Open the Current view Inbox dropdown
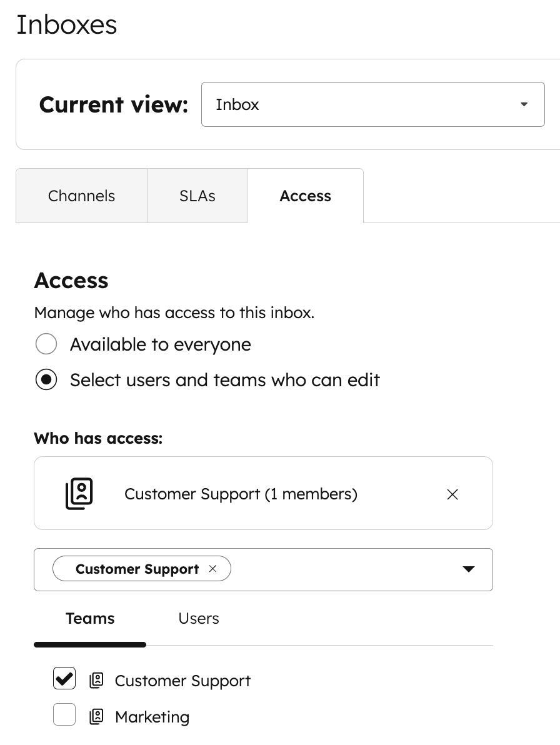The width and height of the screenshot is (560, 745). coord(372,104)
